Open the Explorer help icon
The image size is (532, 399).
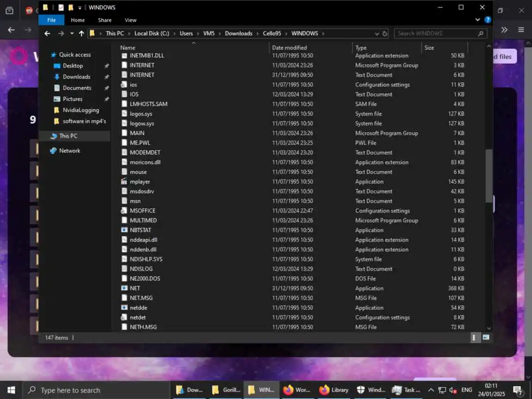tap(488, 20)
